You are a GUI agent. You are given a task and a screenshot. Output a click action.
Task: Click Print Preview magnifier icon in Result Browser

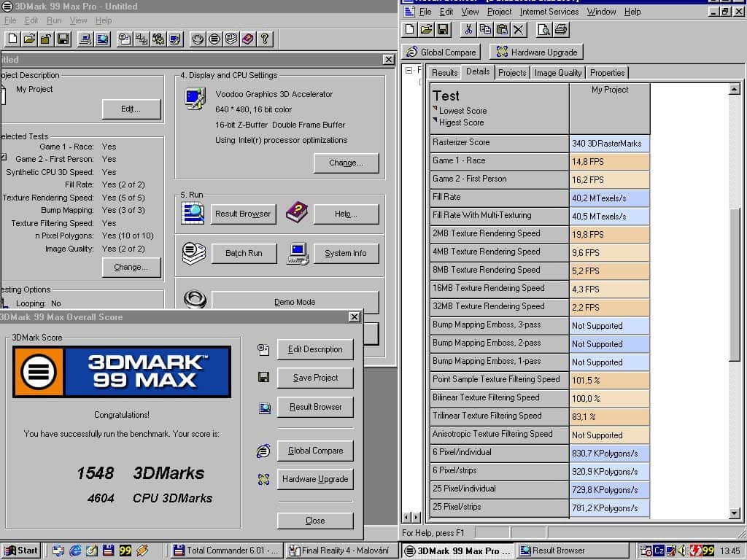click(x=544, y=29)
